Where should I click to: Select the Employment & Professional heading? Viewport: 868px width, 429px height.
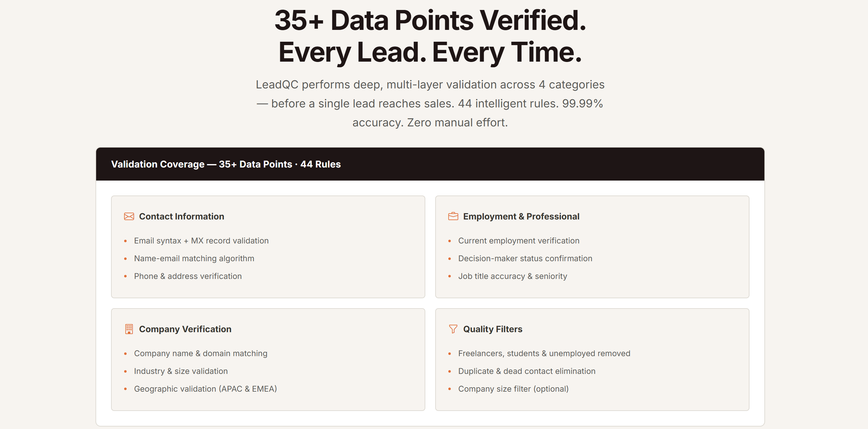coord(521,217)
